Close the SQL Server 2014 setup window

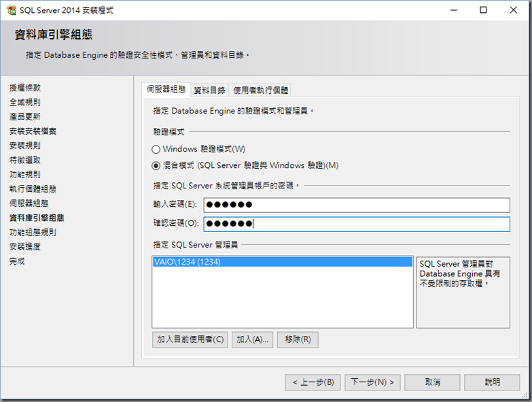pyautogui.click(x=514, y=10)
